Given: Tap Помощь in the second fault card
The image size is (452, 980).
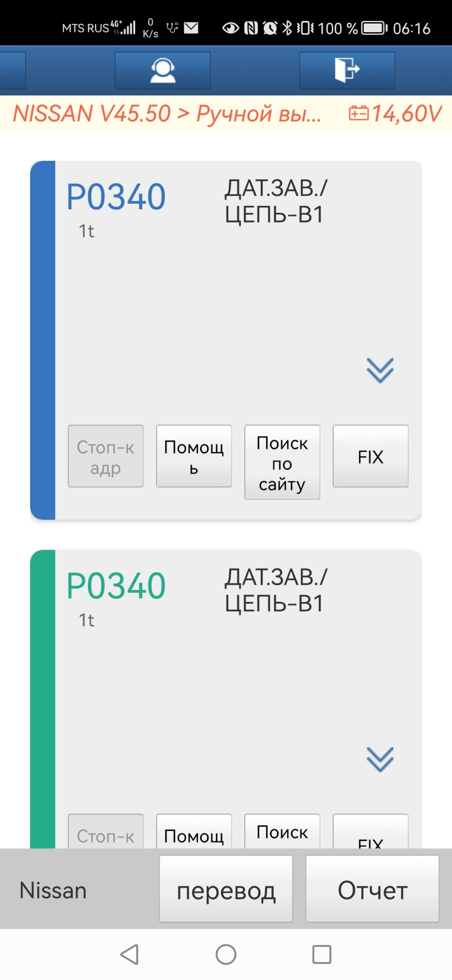Looking at the screenshot, I should pos(194,831).
